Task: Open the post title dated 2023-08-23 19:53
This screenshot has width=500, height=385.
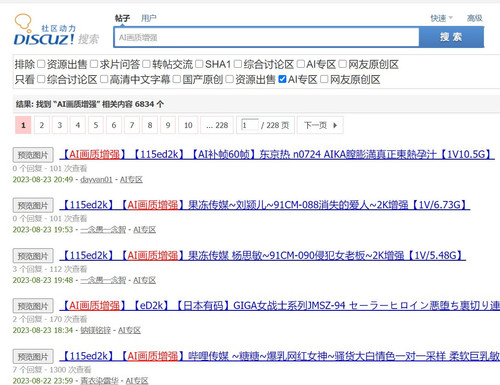Action: [265, 205]
